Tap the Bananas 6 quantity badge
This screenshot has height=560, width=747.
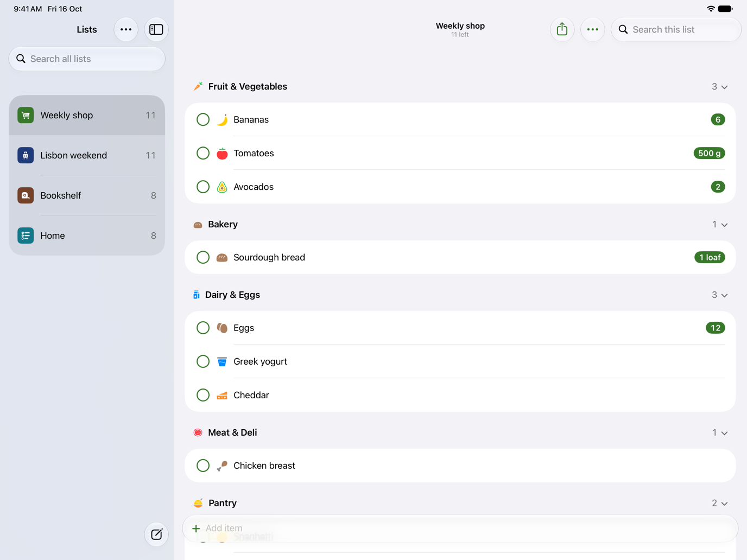[x=718, y=119]
